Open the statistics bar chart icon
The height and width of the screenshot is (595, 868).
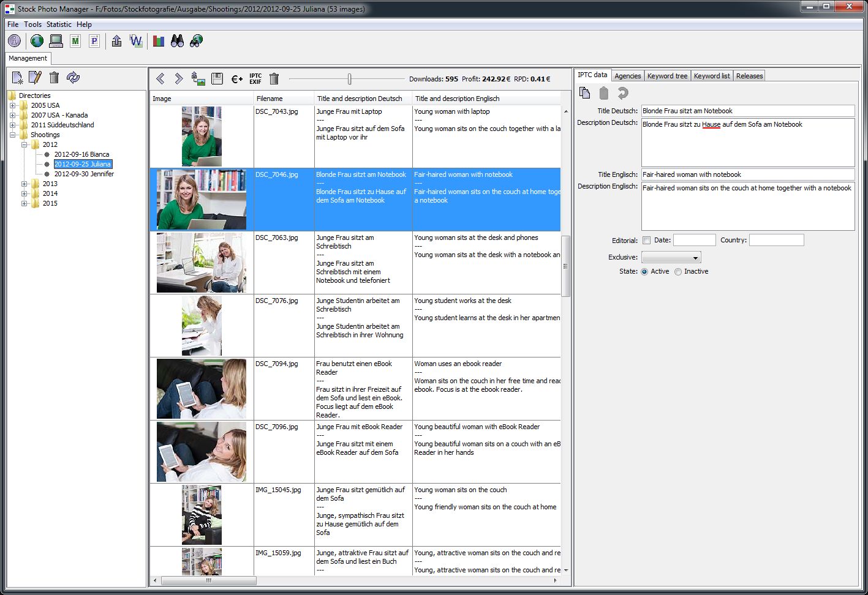pos(159,41)
